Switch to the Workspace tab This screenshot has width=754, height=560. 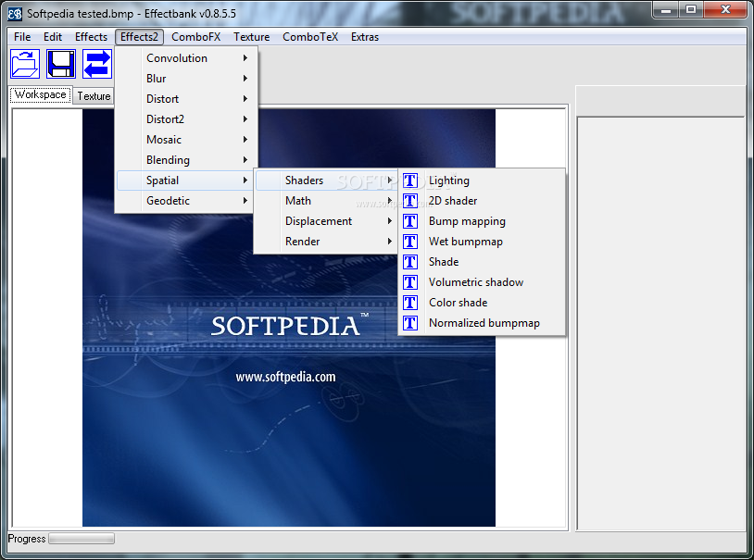point(41,94)
